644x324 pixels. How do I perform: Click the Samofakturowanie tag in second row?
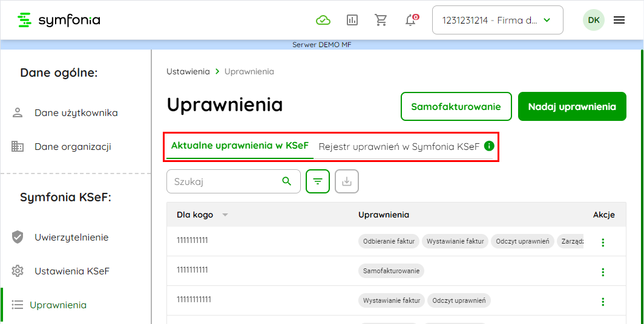coord(391,271)
